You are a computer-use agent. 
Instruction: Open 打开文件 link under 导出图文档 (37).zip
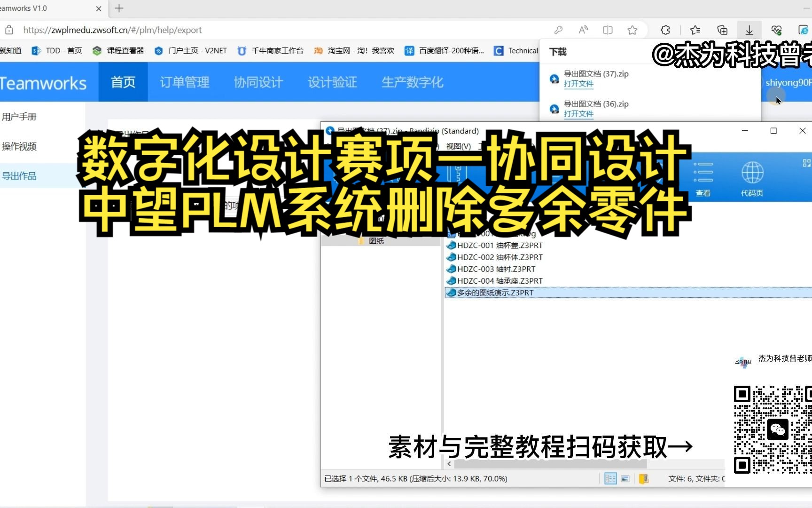578,84
